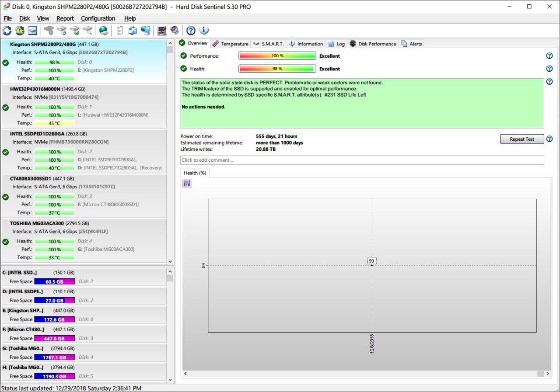This screenshot has height=392, width=560.
Task: Click the Repeat Test button
Action: 522,139
